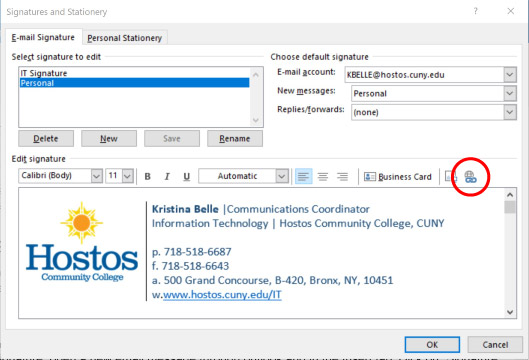Click the Rename button
This screenshot has width=529, height=360.
tap(235, 138)
